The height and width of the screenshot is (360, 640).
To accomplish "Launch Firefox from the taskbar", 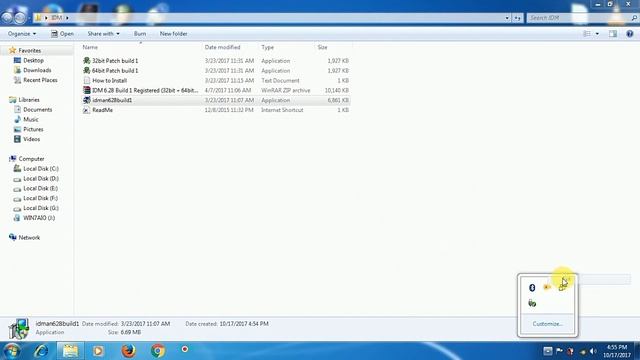I will pos(128,351).
